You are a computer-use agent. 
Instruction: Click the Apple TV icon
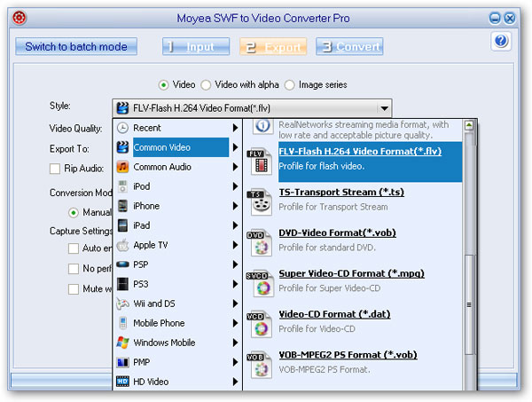(x=122, y=245)
